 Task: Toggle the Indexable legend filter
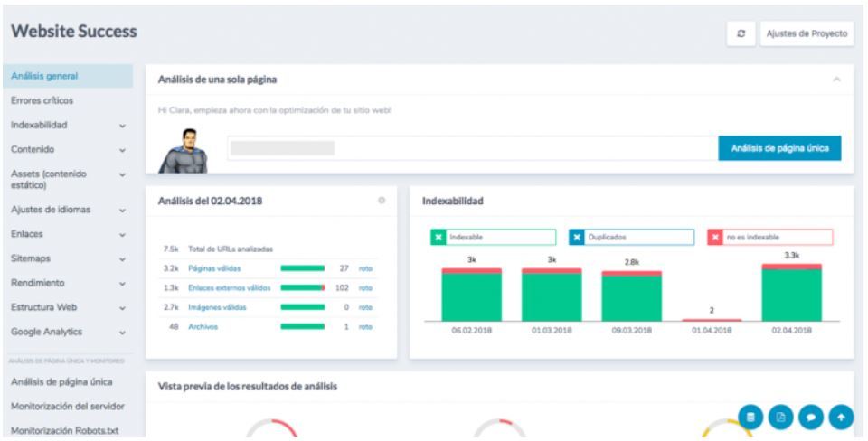pyautogui.click(x=494, y=237)
